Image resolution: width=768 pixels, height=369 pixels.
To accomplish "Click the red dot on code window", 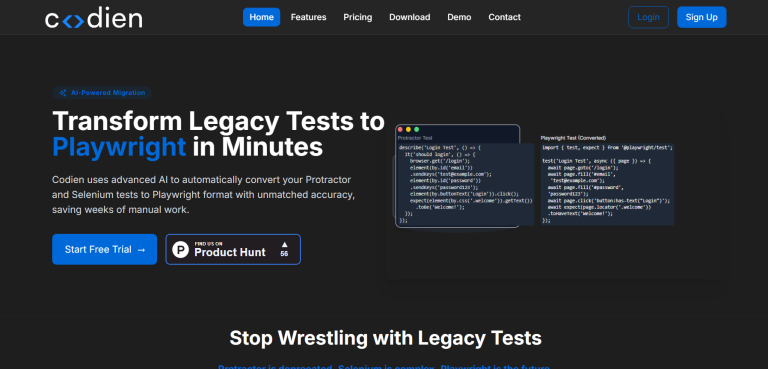I will click(x=400, y=129).
